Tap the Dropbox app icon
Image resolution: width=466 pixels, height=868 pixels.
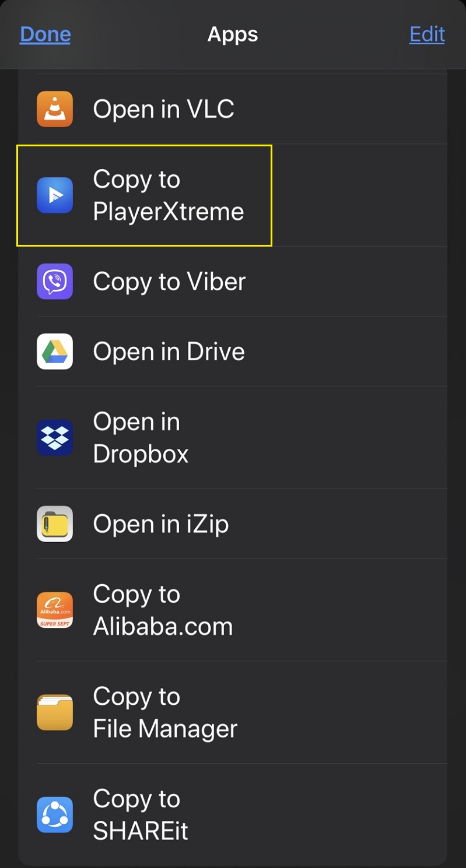[x=54, y=437]
